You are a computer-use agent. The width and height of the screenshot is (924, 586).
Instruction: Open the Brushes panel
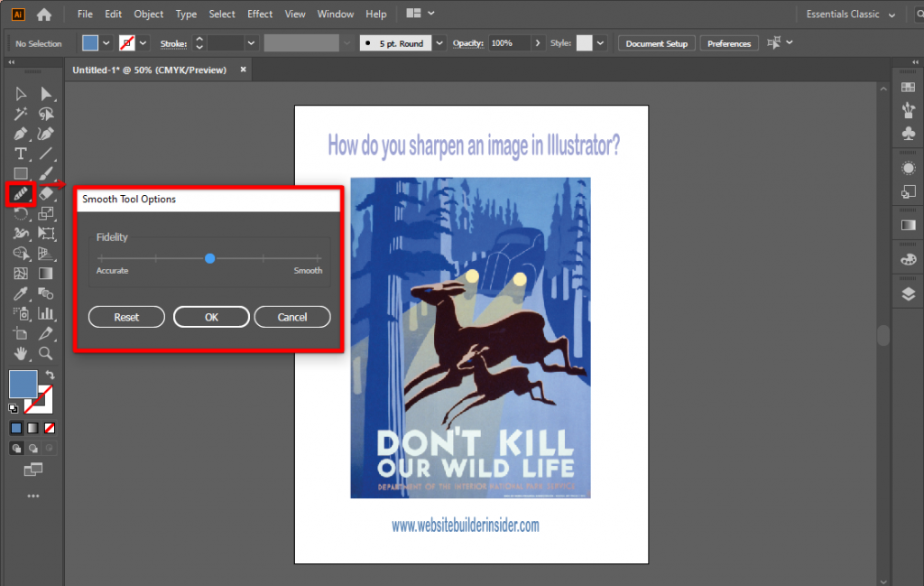pos(909,109)
